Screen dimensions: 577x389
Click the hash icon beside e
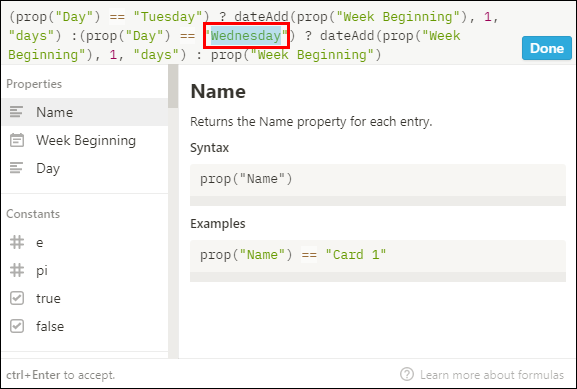click(x=17, y=243)
